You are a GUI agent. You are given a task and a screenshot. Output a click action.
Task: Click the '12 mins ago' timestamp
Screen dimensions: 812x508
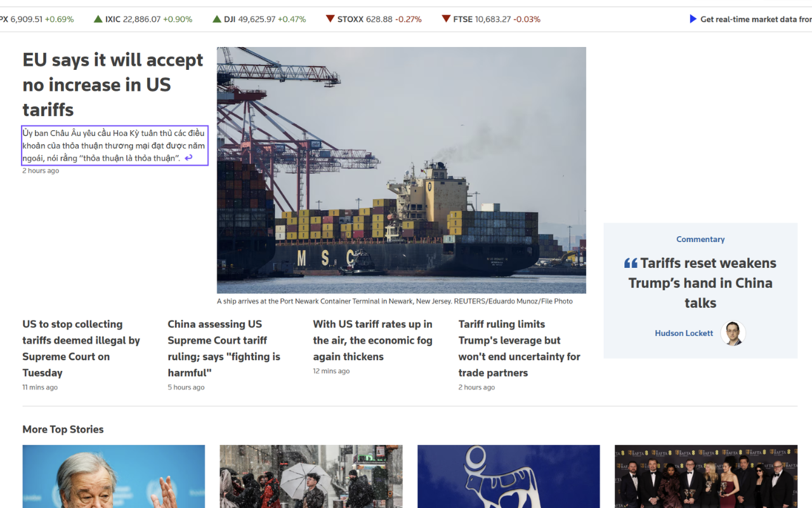(331, 371)
